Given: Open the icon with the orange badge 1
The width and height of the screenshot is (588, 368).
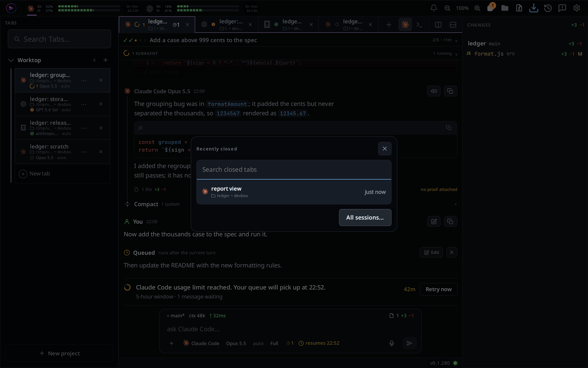Looking at the screenshot, I should (491, 8).
